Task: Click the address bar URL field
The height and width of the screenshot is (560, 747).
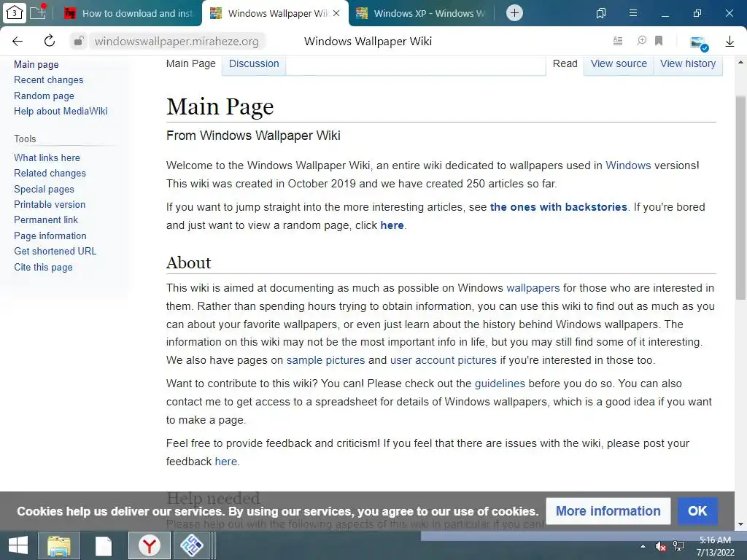Action: (177, 42)
